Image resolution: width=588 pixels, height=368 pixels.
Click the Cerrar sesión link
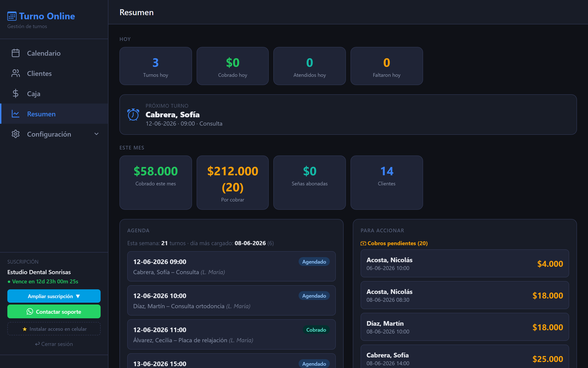click(x=54, y=344)
